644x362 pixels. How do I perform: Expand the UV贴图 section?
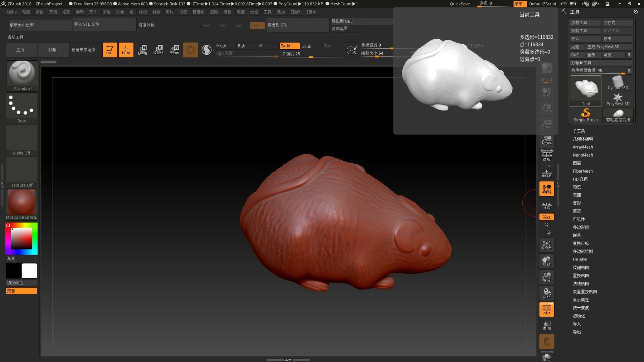[x=580, y=259]
